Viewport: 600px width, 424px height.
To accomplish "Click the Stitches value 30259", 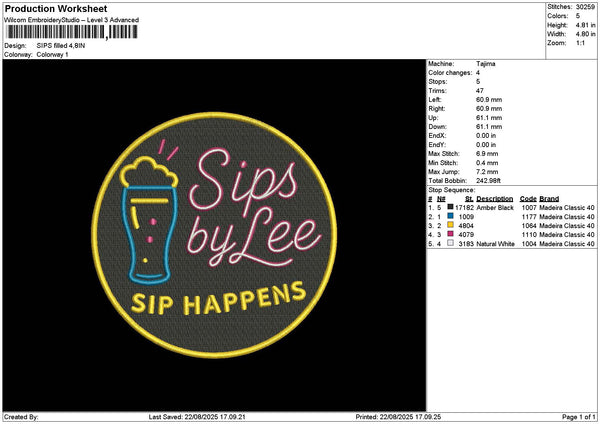I will click(x=585, y=7).
